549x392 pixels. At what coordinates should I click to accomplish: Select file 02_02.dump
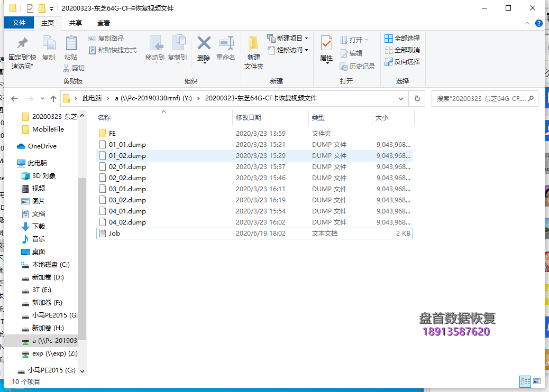[254, 178]
